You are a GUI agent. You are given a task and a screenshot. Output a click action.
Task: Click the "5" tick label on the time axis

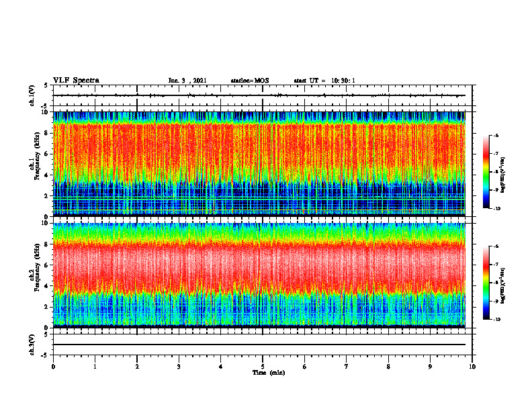(263, 367)
